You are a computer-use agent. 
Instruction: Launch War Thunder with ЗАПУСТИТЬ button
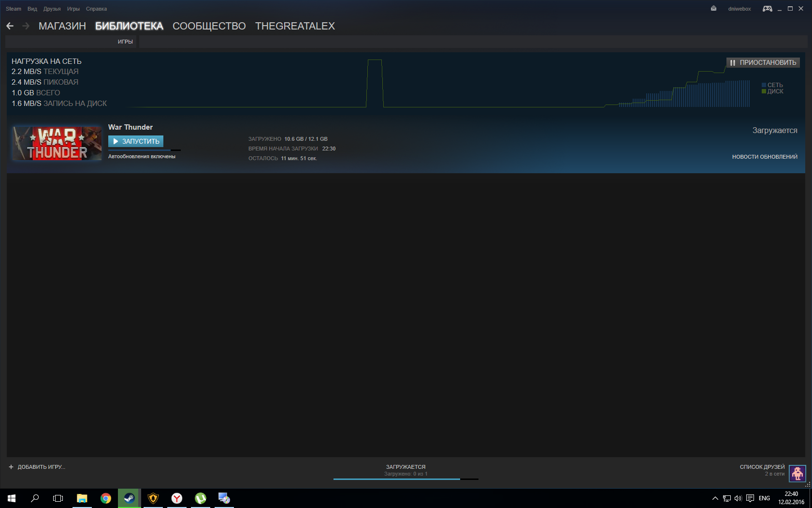136,141
